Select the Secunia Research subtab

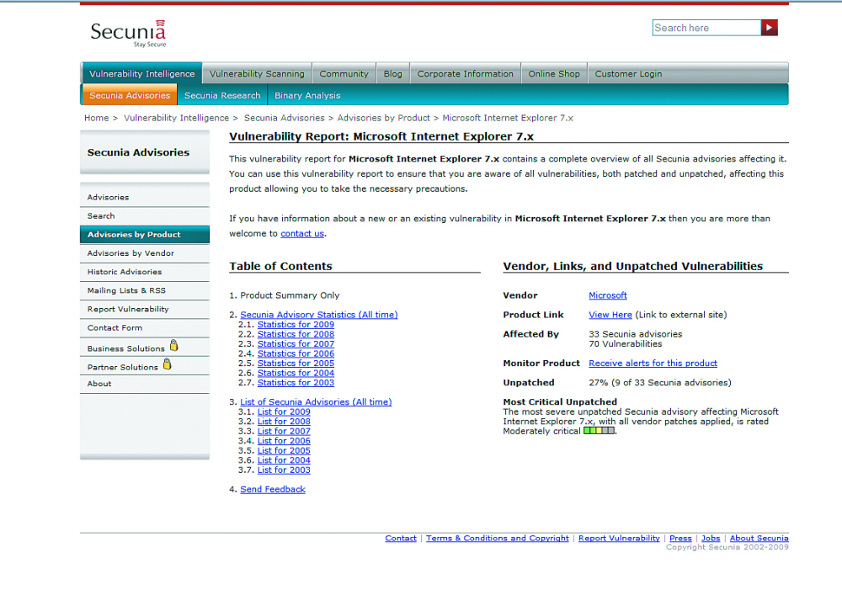tap(222, 96)
